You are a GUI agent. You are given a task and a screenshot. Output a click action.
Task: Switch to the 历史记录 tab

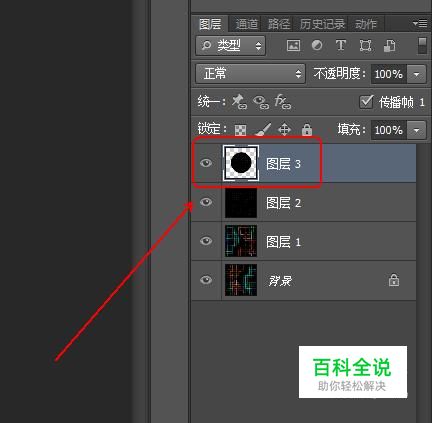click(322, 24)
